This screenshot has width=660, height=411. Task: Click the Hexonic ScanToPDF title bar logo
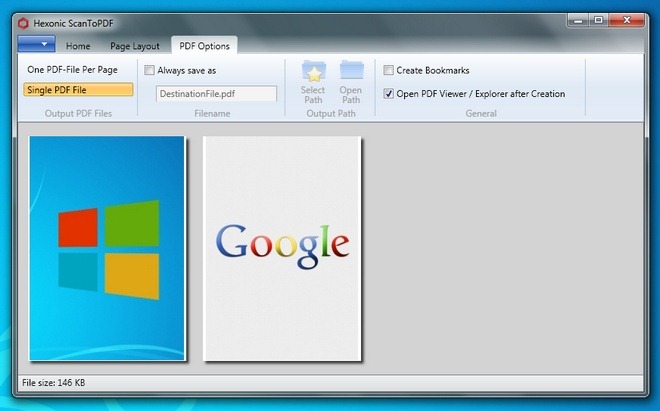[x=23, y=23]
